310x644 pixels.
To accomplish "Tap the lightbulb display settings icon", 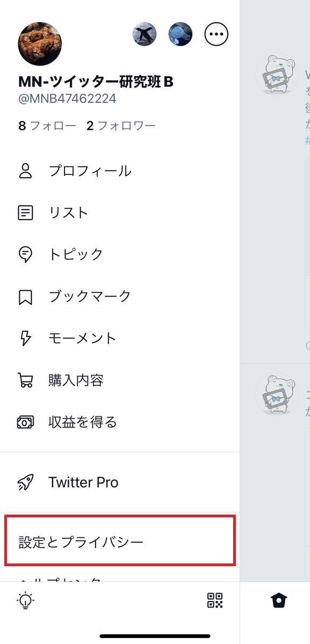I will click(x=25, y=601).
